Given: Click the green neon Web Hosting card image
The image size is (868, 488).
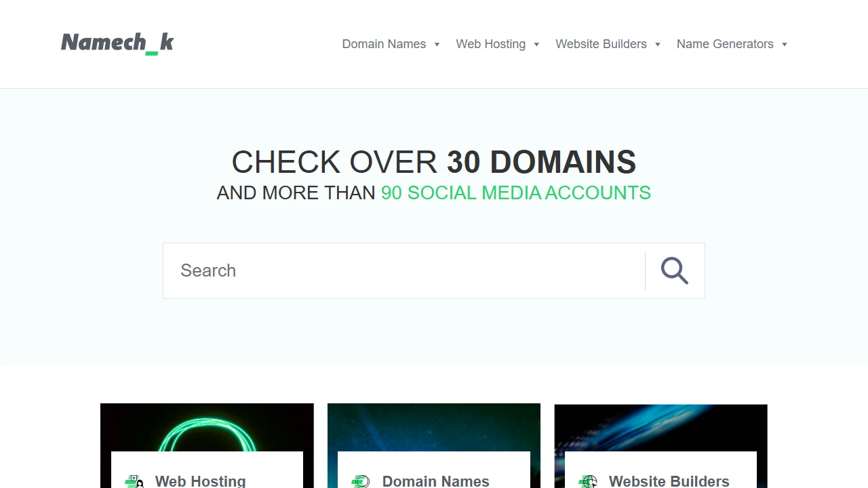Looking at the screenshot, I should coord(207,427).
